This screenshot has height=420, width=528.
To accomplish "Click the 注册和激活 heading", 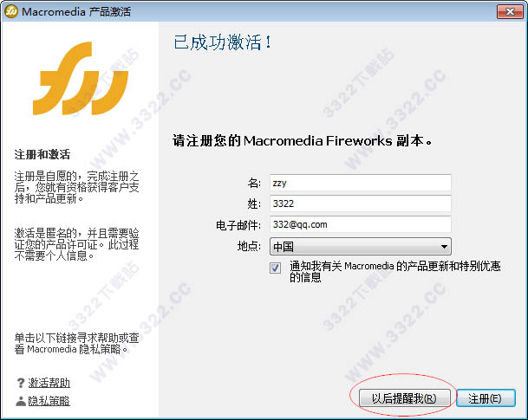I will point(42,154).
